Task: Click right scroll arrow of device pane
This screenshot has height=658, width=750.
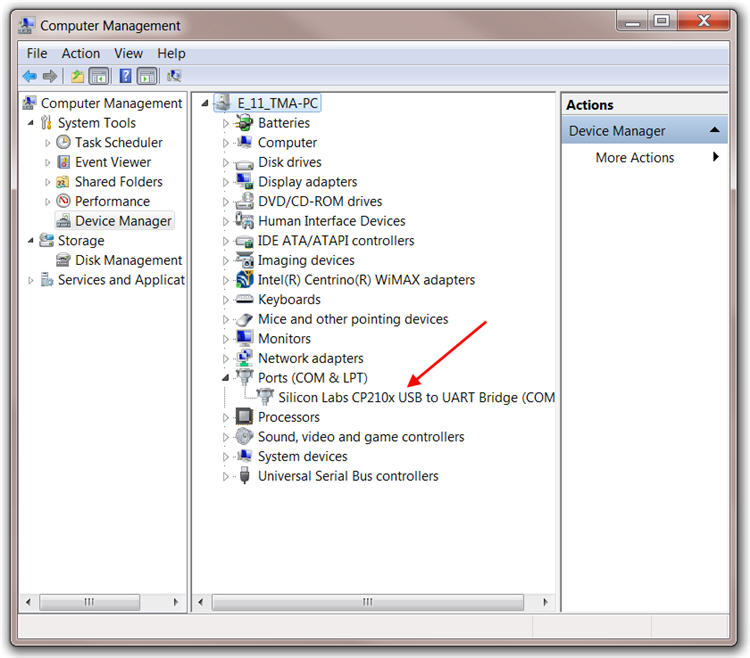Action: [x=545, y=602]
